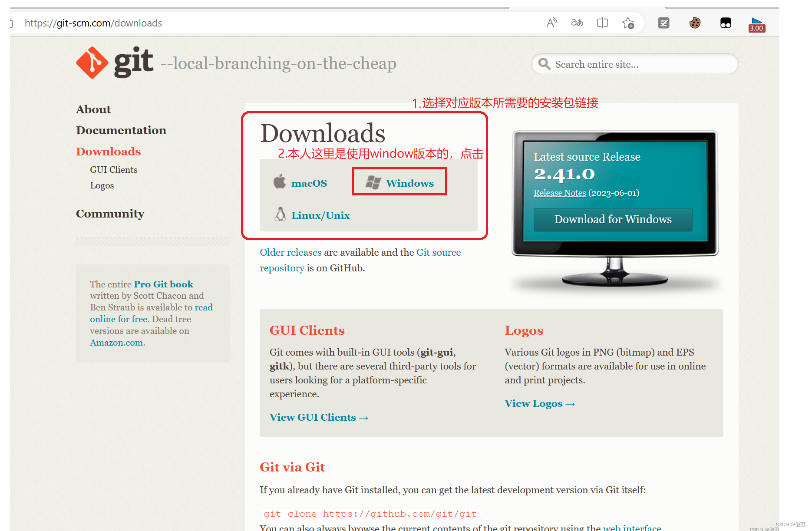
Task: Open the Pro Git book link
Action: pyautogui.click(x=163, y=284)
